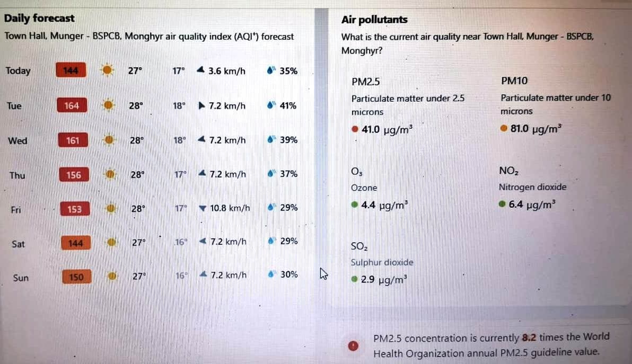Viewport: 632px width, 364px height.
Task: Click the red PM2.5 warning alert icon
Action: tap(354, 345)
